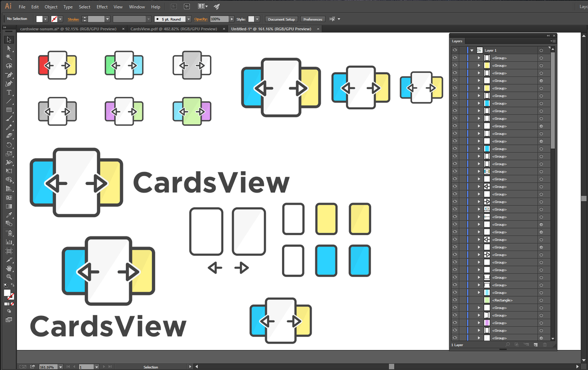Select the Eyedropper tool
The height and width of the screenshot is (370, 588).
[9, 214]
